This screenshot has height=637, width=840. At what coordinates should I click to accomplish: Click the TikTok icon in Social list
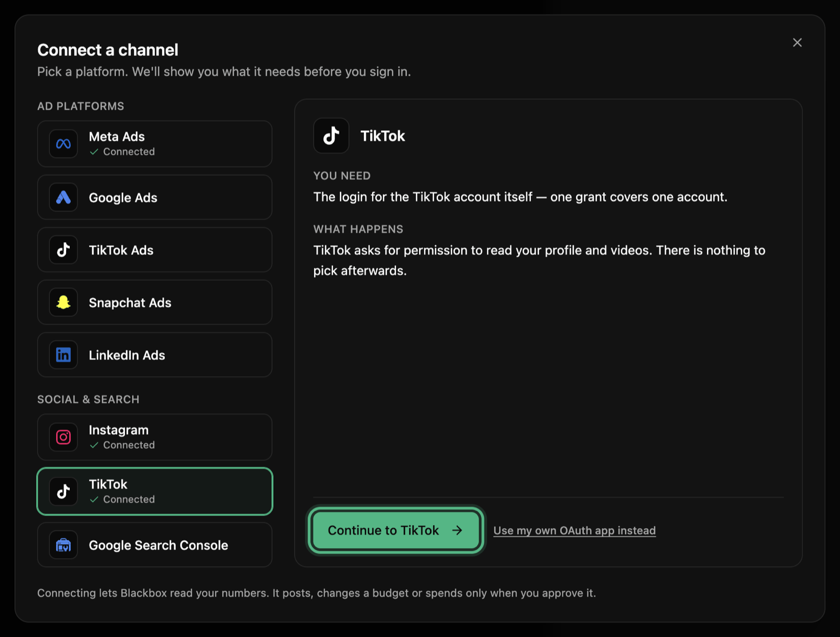(x=64, y=492)
